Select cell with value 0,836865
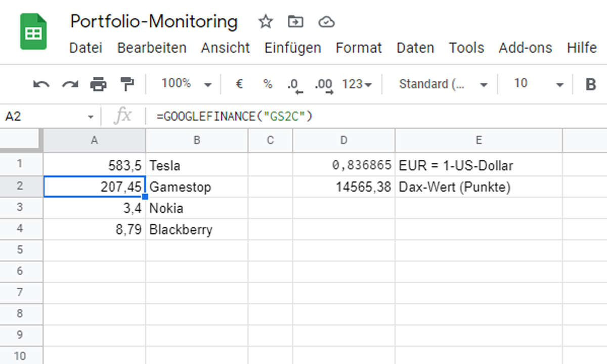This screenshot has height=364, width=607. tap(344, 165)
